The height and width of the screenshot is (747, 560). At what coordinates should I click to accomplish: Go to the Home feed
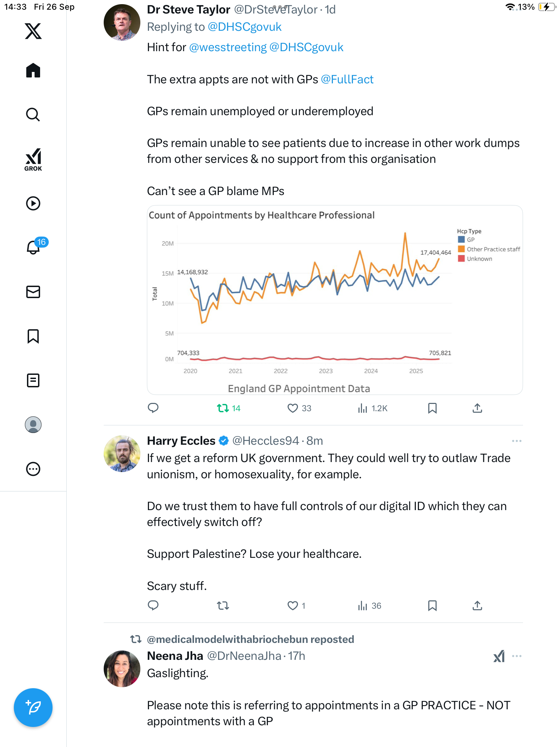point(33,71)
